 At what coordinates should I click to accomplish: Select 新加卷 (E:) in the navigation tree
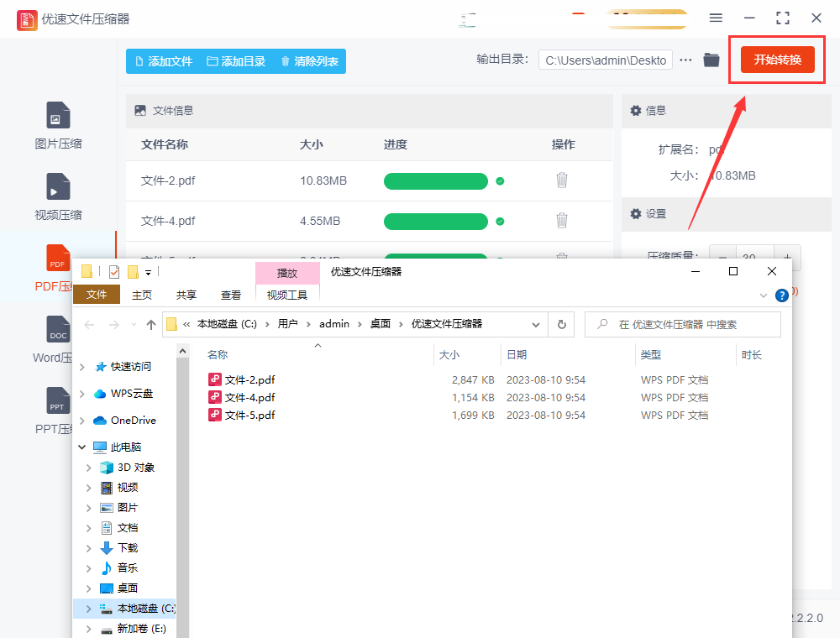[x=141, y=629]
